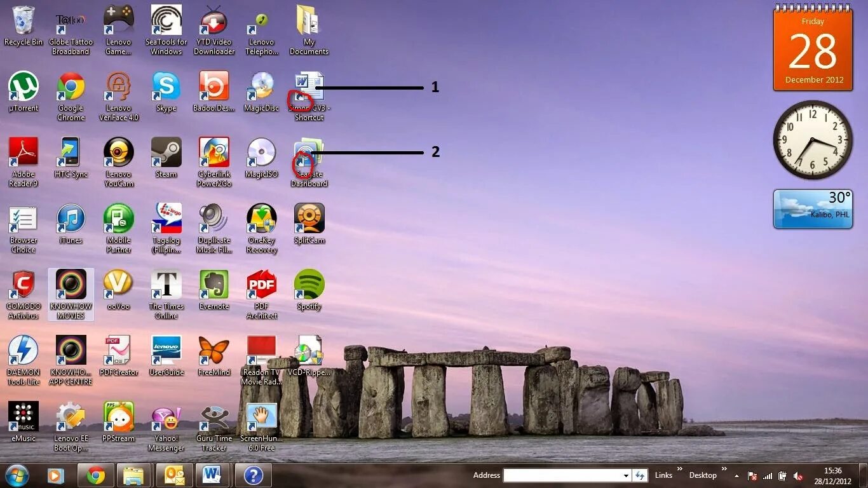
Task: Select the µTorrent desktop icon
Action: click(24, 86)
